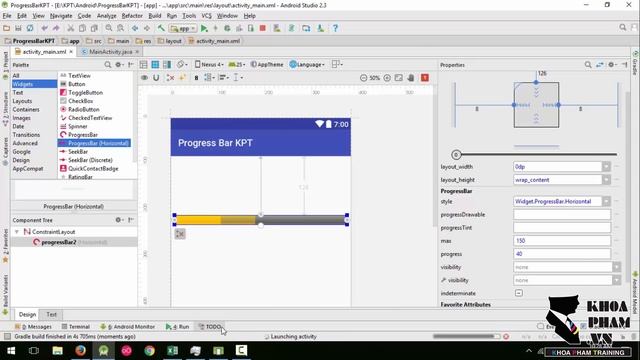
Task: Open the Messages tool window
Action: [x=33, y=327]
